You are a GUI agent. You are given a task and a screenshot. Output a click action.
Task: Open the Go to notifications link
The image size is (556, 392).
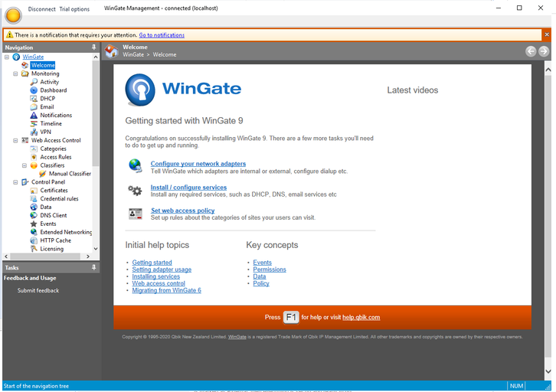click(x=162, y=35)
